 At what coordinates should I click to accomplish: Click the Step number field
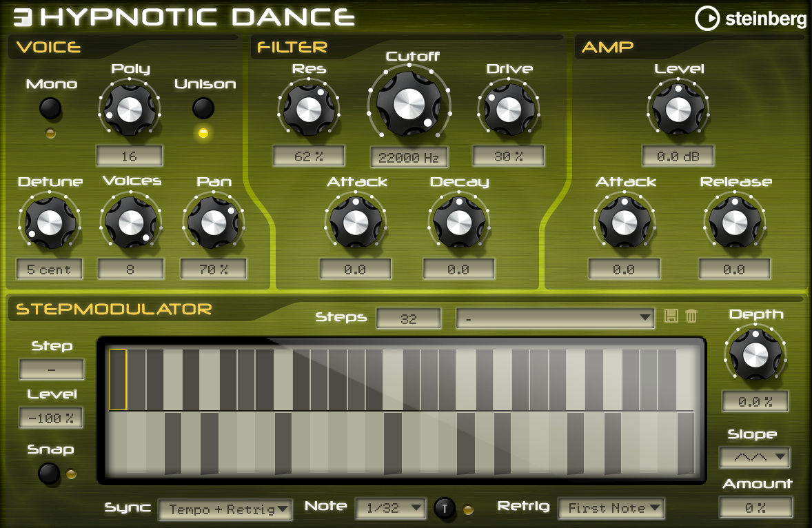point(51,369)
